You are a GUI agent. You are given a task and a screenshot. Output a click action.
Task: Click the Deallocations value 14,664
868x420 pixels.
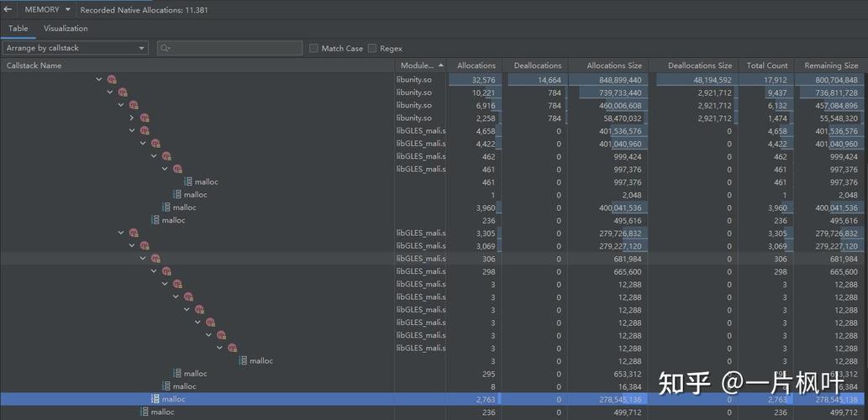point(550,80)
